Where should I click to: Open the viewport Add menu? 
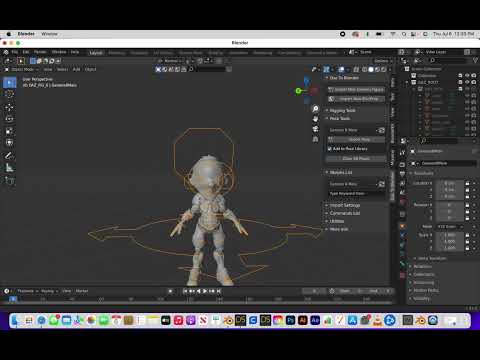pyautogui.click(x=76, y=69)
